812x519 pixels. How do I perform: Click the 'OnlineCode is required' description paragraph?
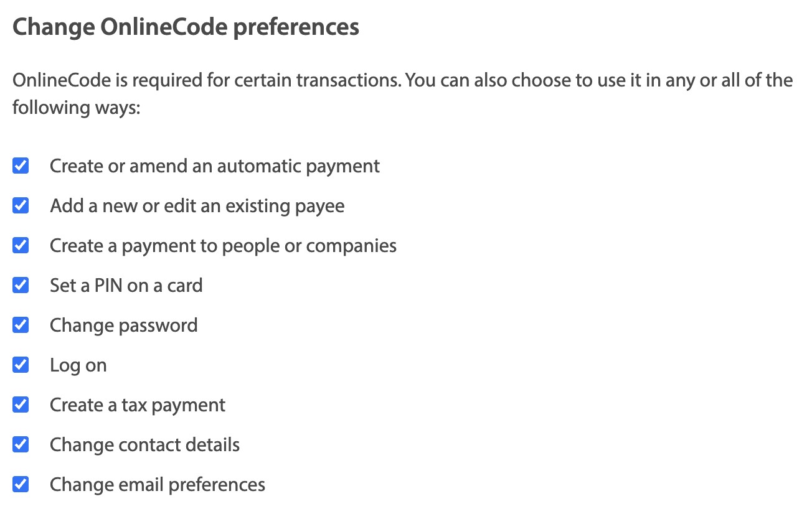click(x=402, y=94)
